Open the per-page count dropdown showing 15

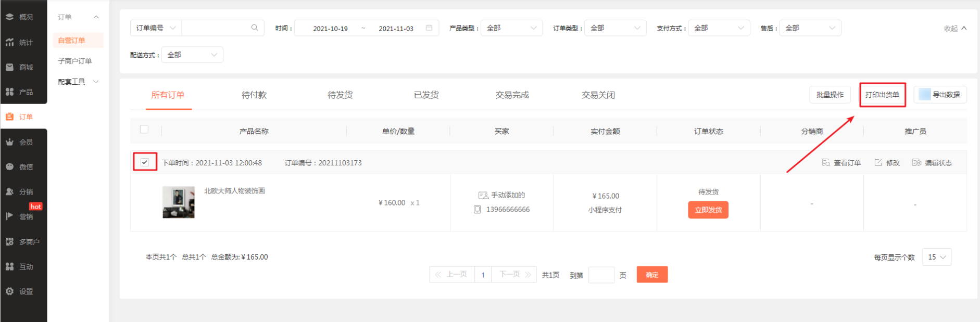pyautogui.click(x=936, y=257)
